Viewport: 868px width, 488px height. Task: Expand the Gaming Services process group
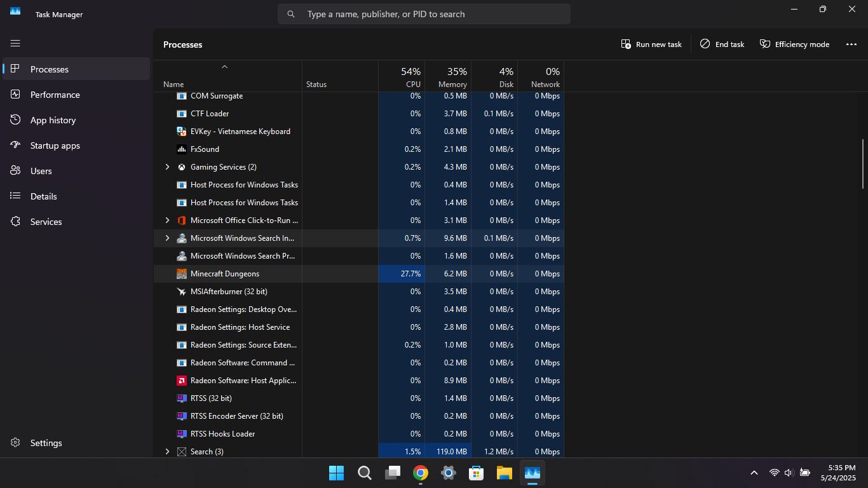tap(167, 167)
